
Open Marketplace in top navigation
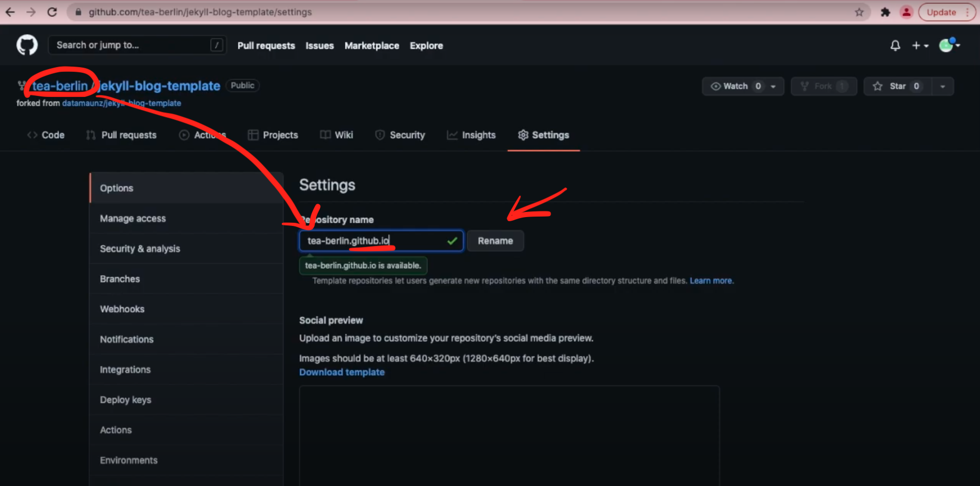[x=372, y=46]
